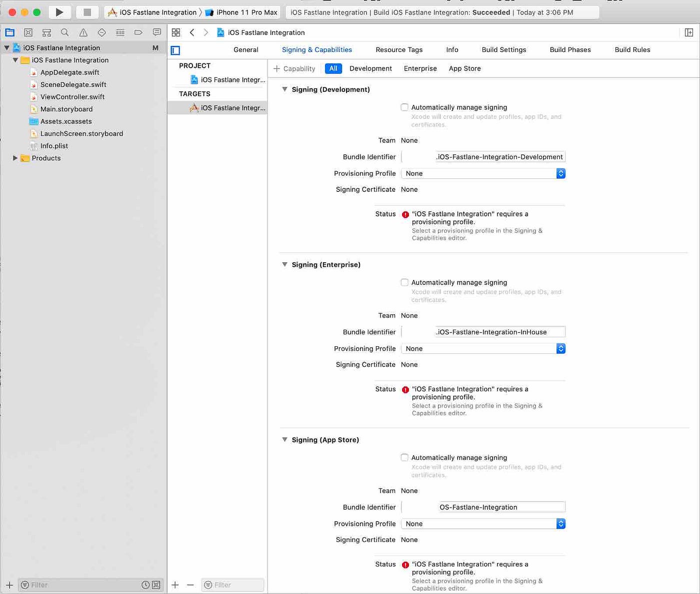This screenshot has width=700, height=594.
Task: Open the Source Control navigator
Action: click(x=28, y=32)
